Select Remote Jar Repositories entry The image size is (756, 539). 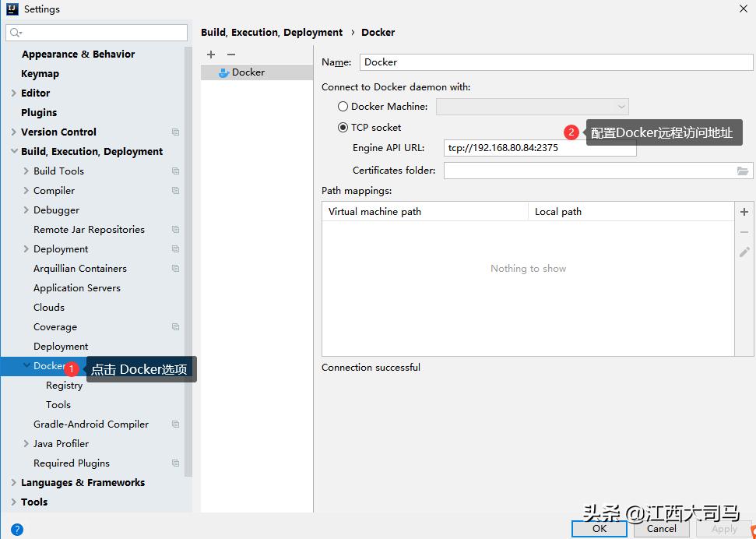[90, 230]
